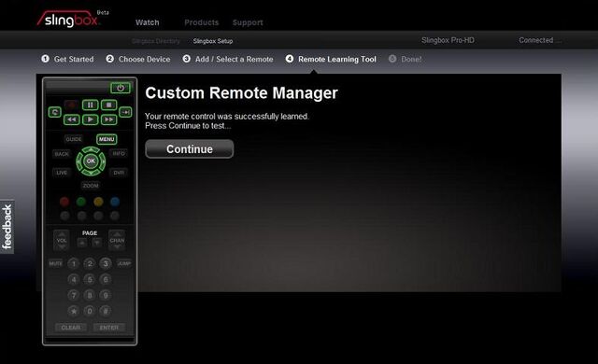Image resolution: width=598 pixels, height=364 pixels.
Task: Click the OK button in the d-pad
Action: tap(91, 161)
